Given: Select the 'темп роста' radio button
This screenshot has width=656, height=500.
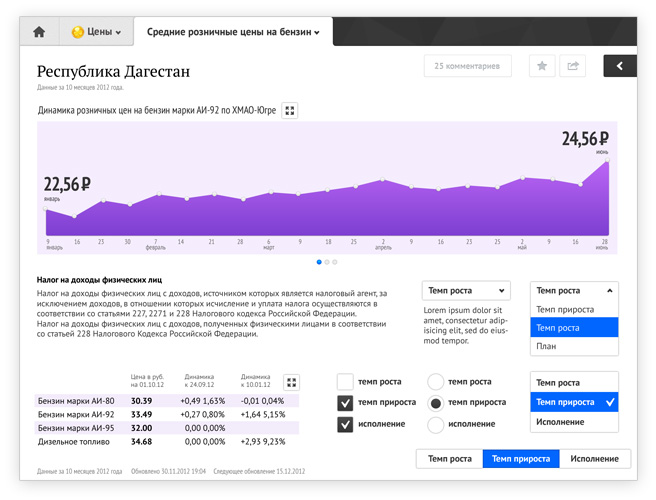Looking at the screenshot, I should click(435, 382).
